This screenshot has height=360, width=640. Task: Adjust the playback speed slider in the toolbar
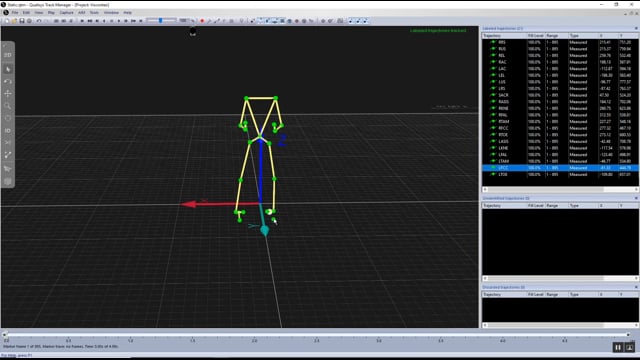click(161, 20)
